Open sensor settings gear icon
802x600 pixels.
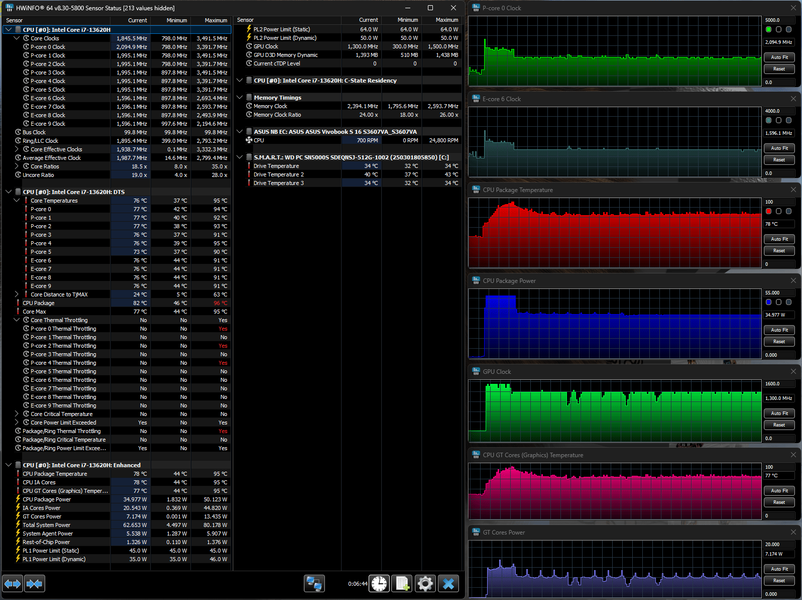[x=425, y=583]
